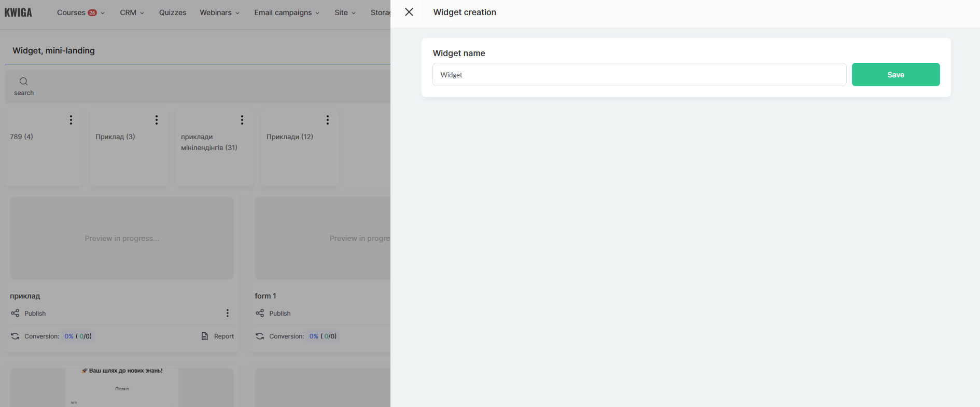Go to the Quizzes menu item
This screenshot has width=980, height=407.
point(173,12)
